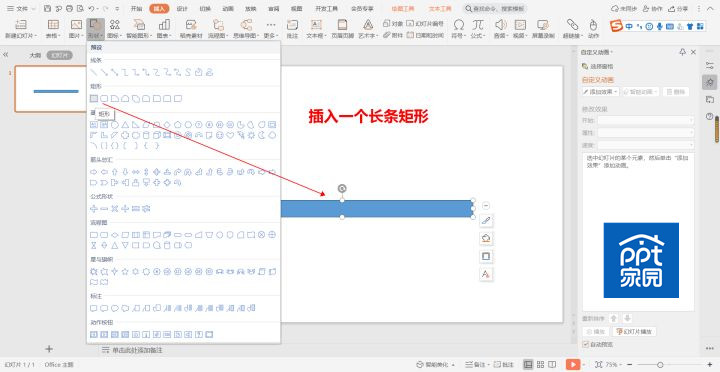Expand the 添加效果 add effect dropdown

(x=601, y=91)
